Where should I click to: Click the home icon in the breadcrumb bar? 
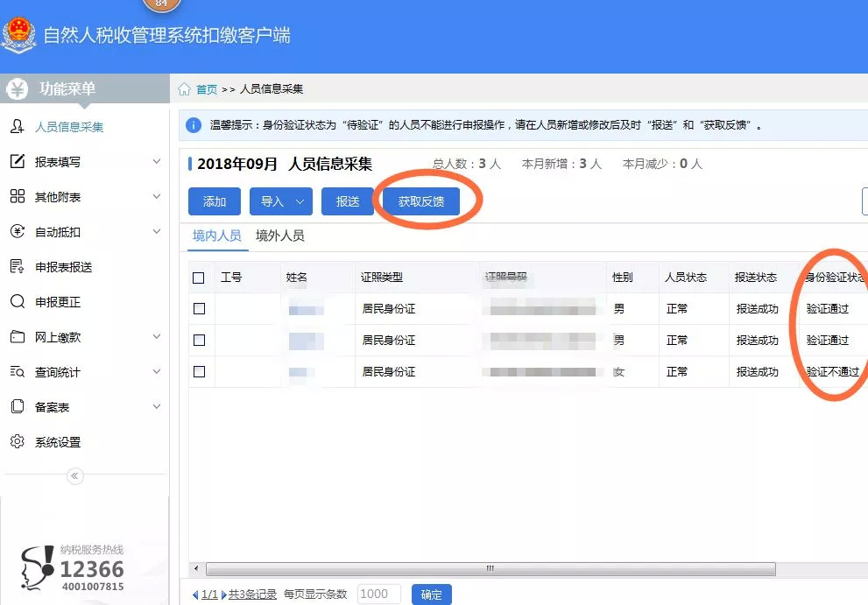pos(184,88)
